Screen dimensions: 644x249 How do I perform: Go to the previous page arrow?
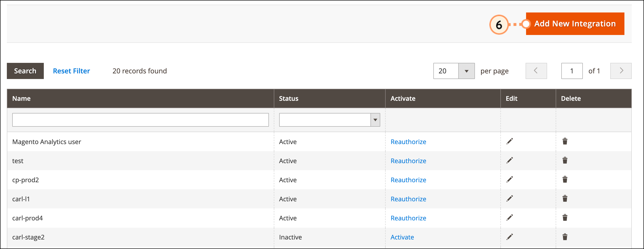pyautogui.click(x=536, y=71)
